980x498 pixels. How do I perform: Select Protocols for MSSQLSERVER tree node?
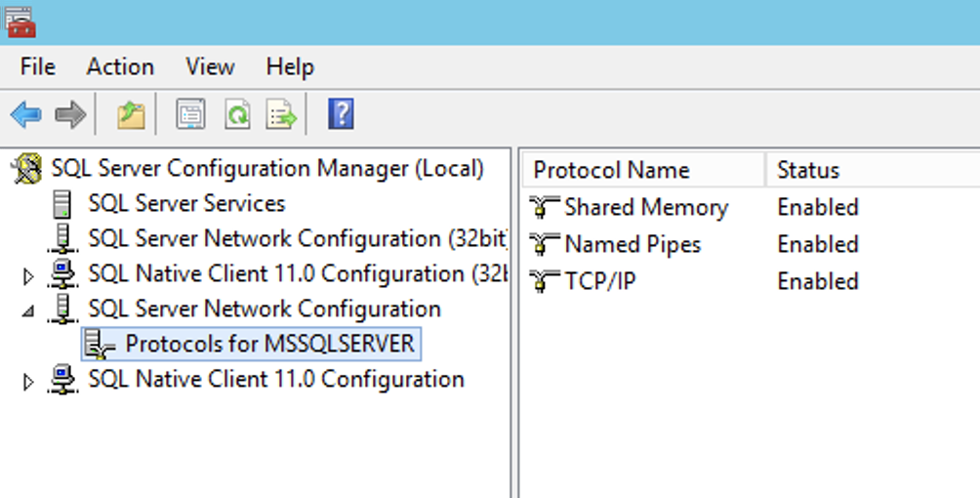pyautogui.click(x=269, y=344)
